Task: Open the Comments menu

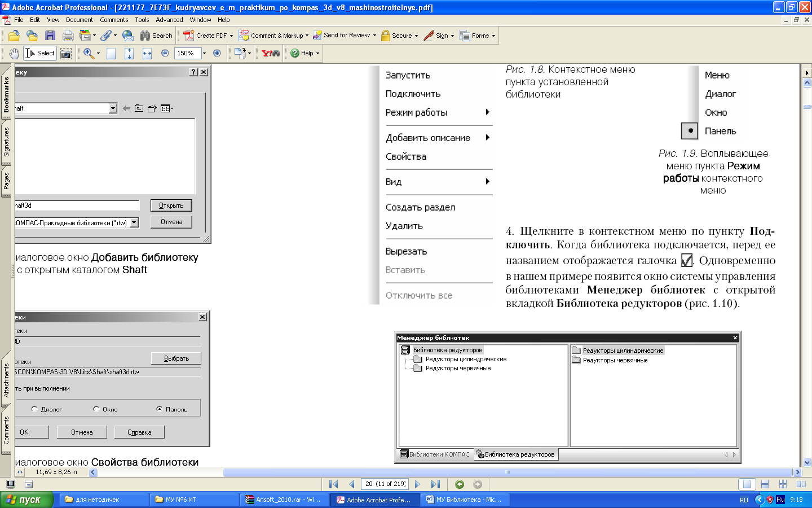Action: pos(114,20)
